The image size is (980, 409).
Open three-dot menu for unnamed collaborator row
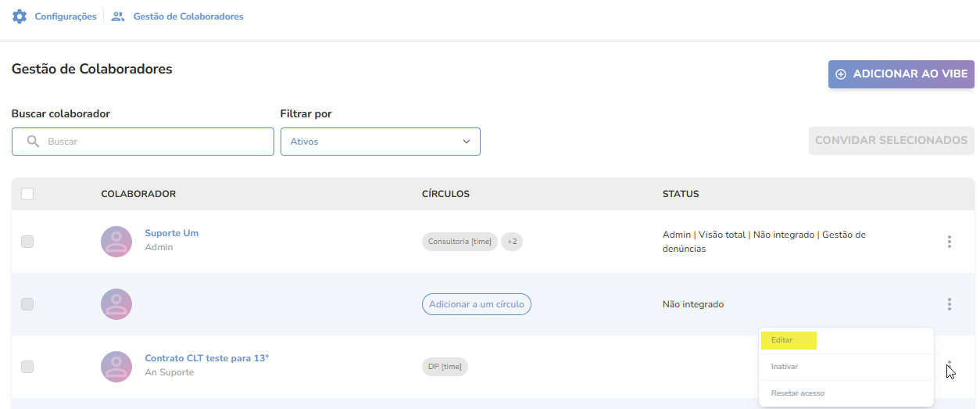click(x=949, y=304)
